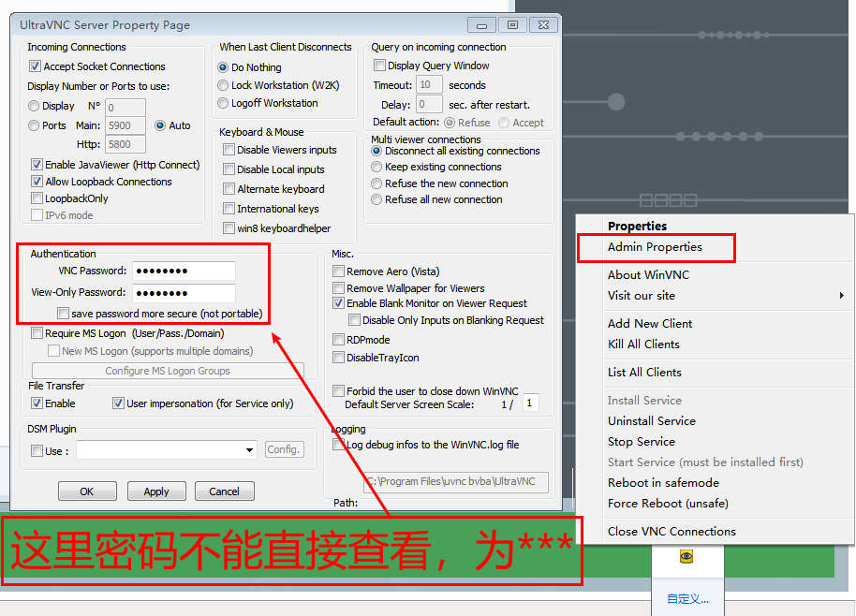Choose Refuse the new connection
856x616 pixels.
[376, 183]
